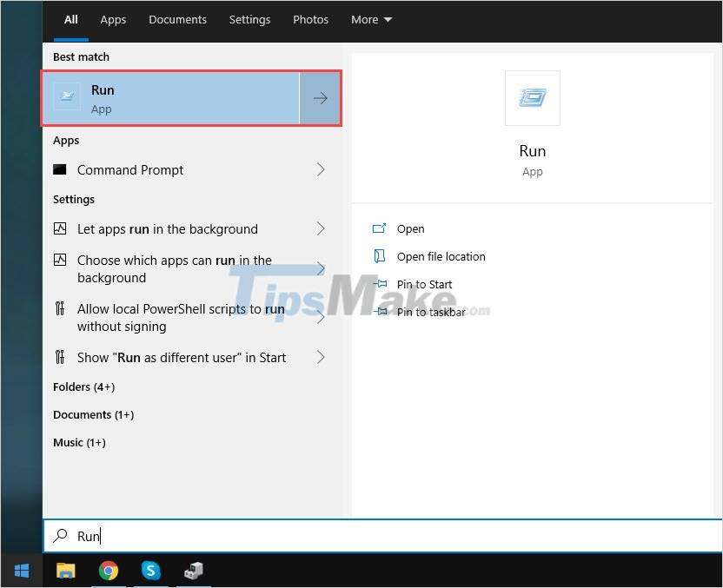Switch to the Settings tab
Viewport: 723px width, 588px height.
coord(249,19)
